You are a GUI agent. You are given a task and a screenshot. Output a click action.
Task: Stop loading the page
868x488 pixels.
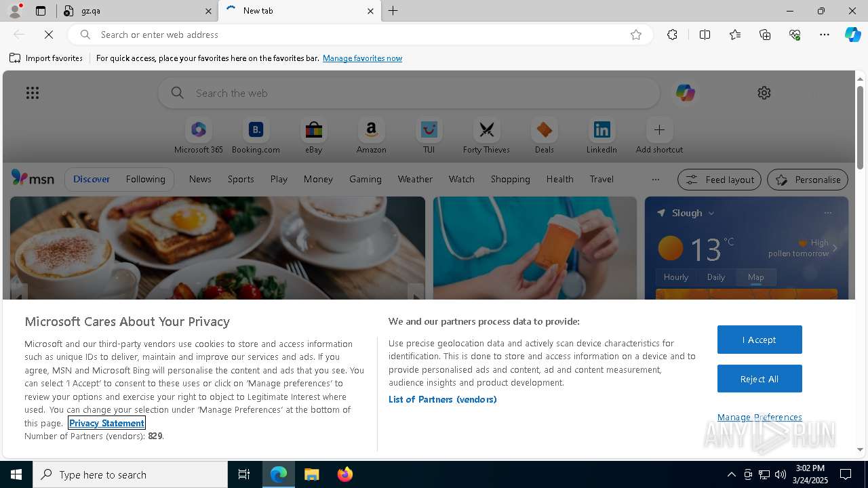49,35
